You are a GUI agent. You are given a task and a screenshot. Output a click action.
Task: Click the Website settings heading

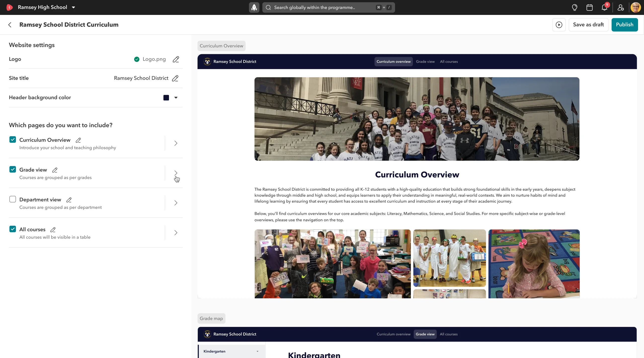(32, 45)
